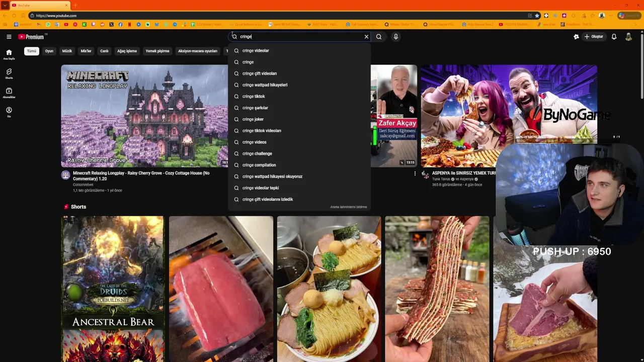Open the ASPENYA ile SINIRSIZ YEMEK title

click(464, 173)
